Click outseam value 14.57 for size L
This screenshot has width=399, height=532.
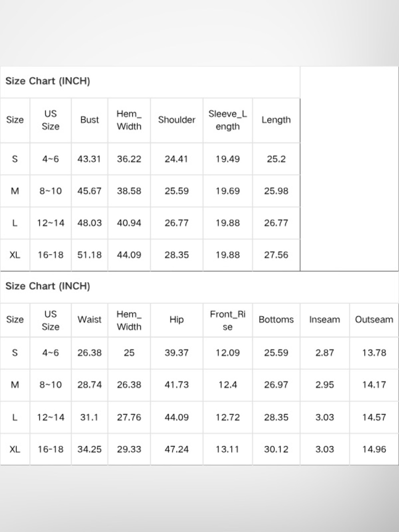(x=374, y=417)
